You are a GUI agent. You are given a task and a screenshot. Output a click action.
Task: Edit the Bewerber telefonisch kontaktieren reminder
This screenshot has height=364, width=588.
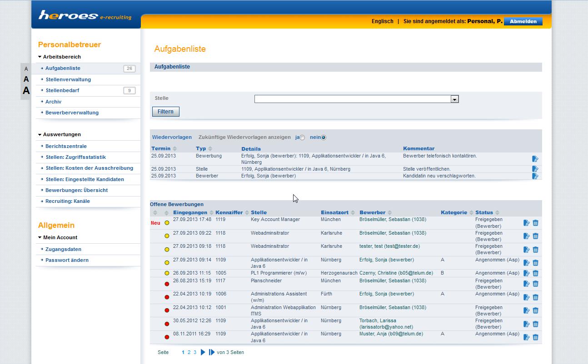coord(535,159)
